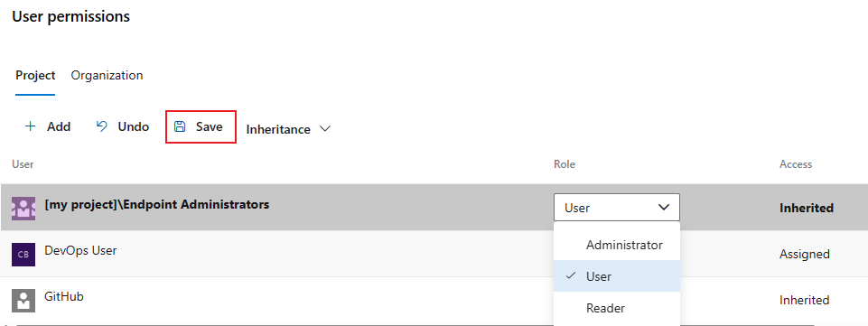Open the Inheritance dropdown
The width and height of the screenshot is (868, 326).
click(x=288, y=129)
